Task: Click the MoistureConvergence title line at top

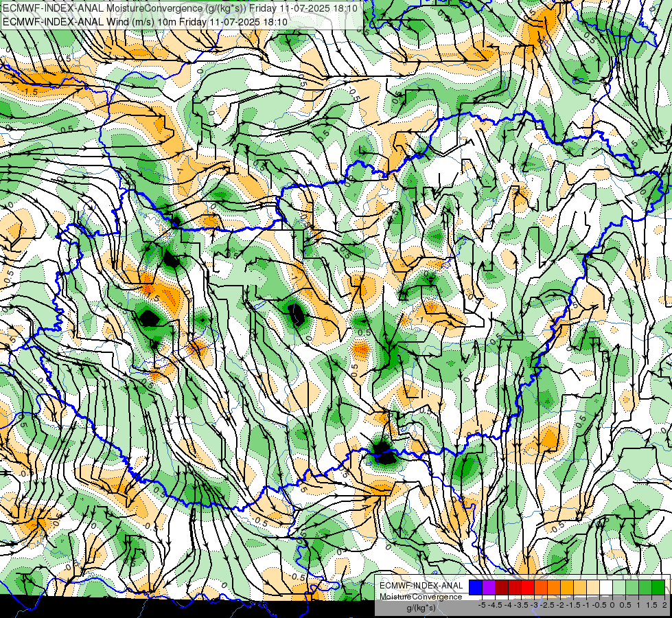Action: point(180,8)
